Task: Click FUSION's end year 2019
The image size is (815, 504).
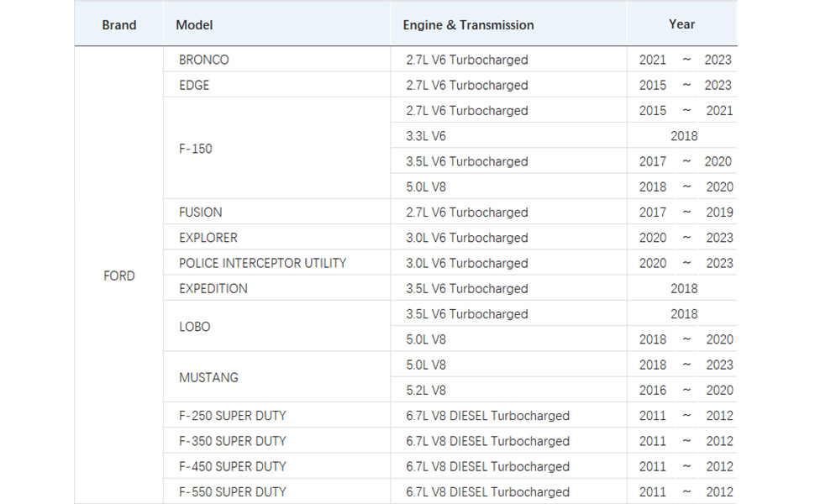Action: [x=719, y=213]
